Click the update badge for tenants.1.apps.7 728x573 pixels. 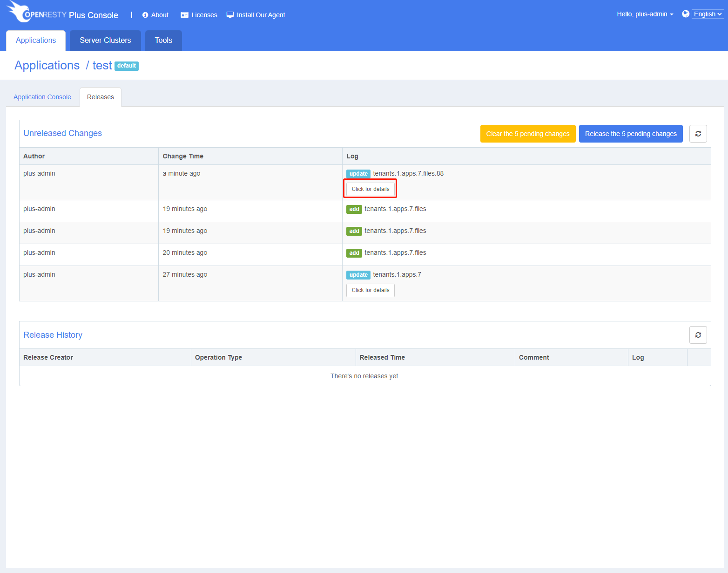point(358,275)
